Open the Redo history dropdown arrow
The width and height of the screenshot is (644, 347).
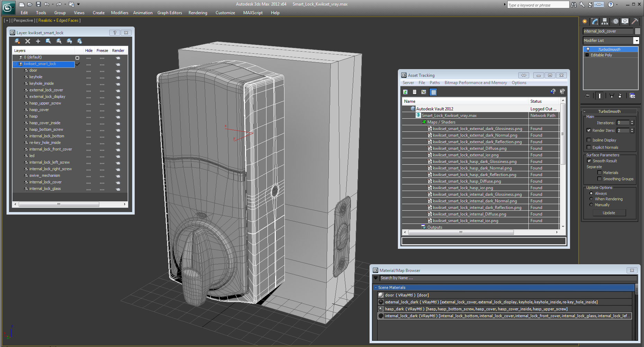point(65,4)
